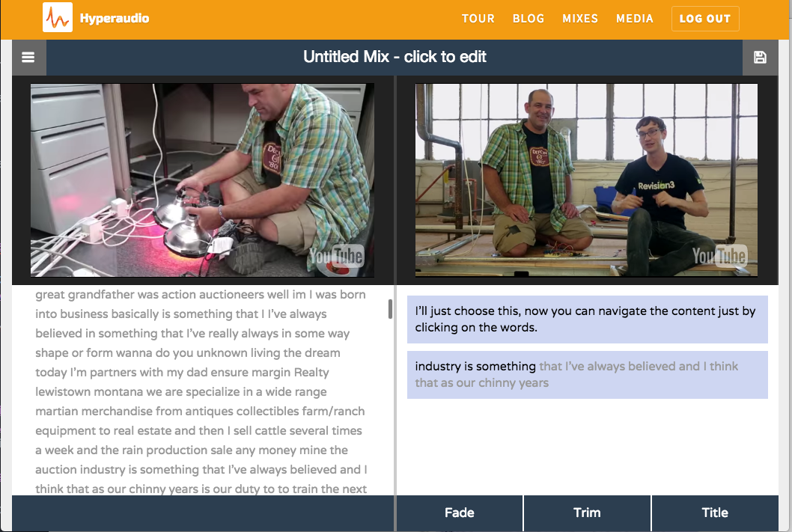Add a Trim effect
The image size is (792, 532).
click(x=587, y=513)
